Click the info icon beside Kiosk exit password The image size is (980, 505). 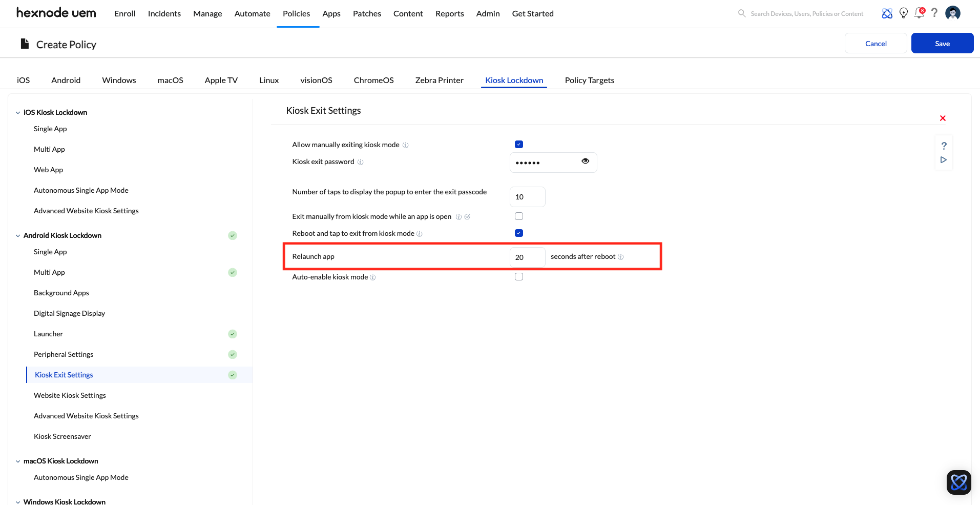point(360,162)
